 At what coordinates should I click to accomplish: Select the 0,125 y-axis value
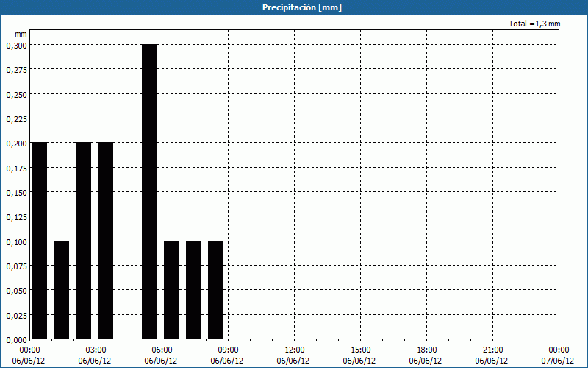(16, 217)
